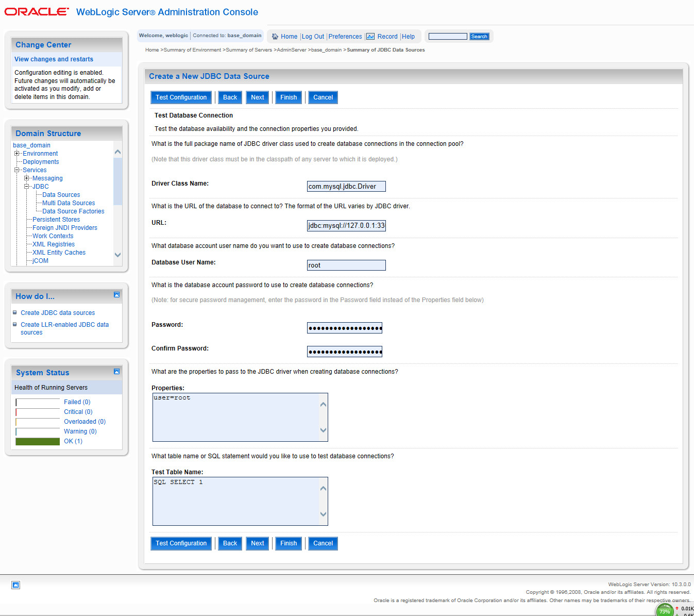Click Properties box scroll up arrow
The width and height of the screenshot is (694, 616).
323,404
